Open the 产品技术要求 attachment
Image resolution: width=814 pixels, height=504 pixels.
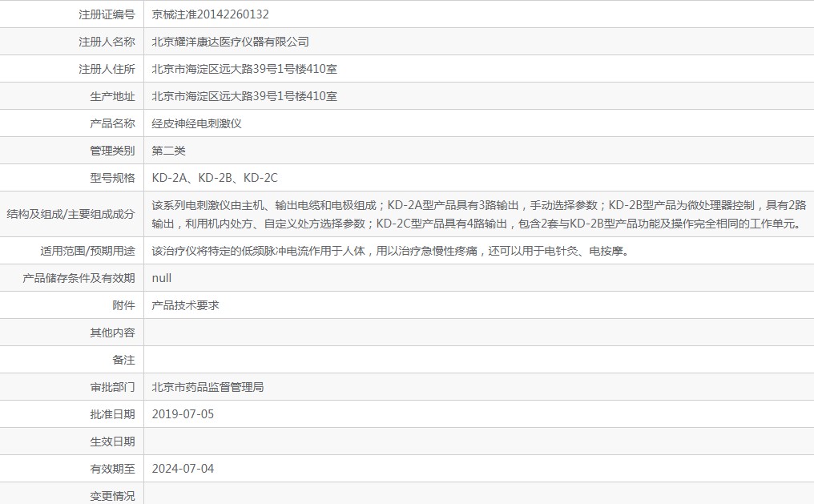click(185, 306)
